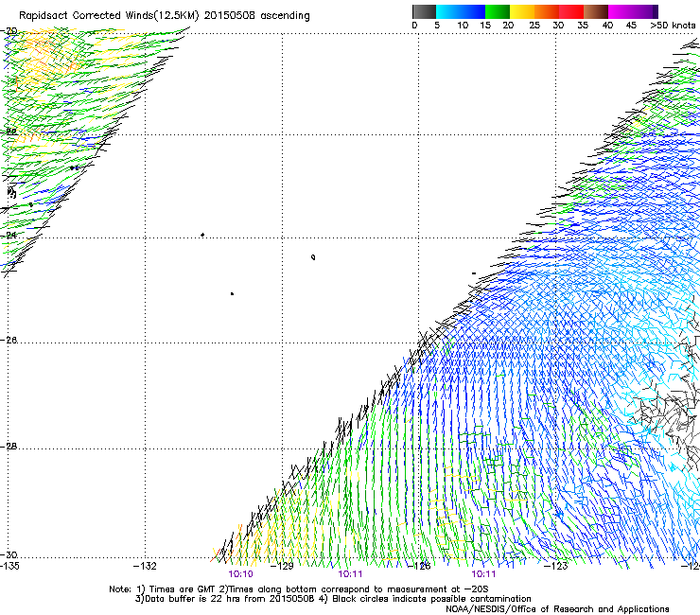Click the '-24' latitude axis label
This screenshot has height=615, width=700.
click(x=9, y=235)
